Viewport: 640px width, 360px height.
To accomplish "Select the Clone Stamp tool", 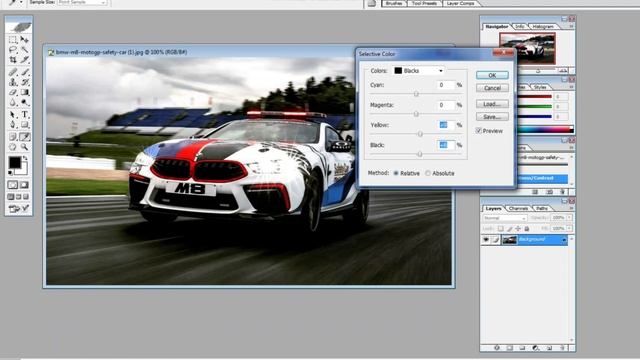I will point(13,82).
